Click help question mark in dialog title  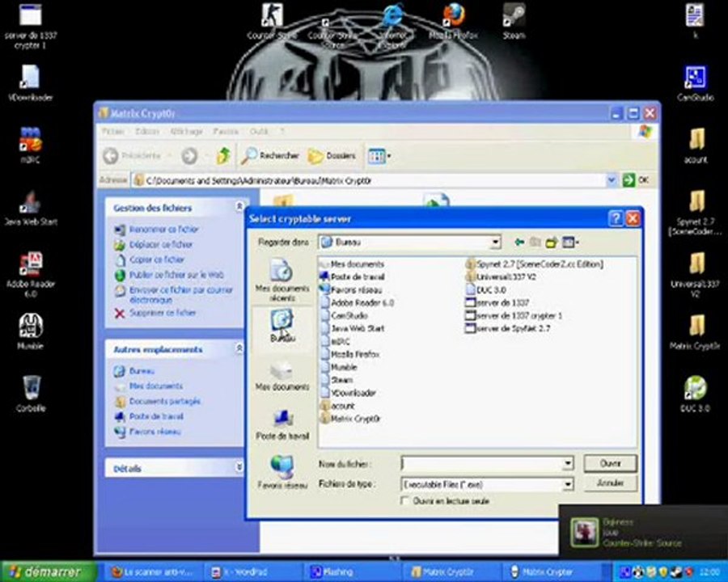[616, 218]
